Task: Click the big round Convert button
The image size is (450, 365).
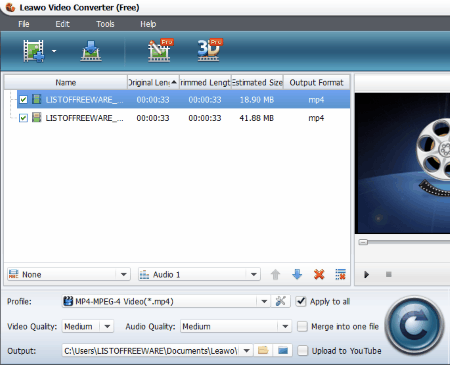Action: coord(414,325)
